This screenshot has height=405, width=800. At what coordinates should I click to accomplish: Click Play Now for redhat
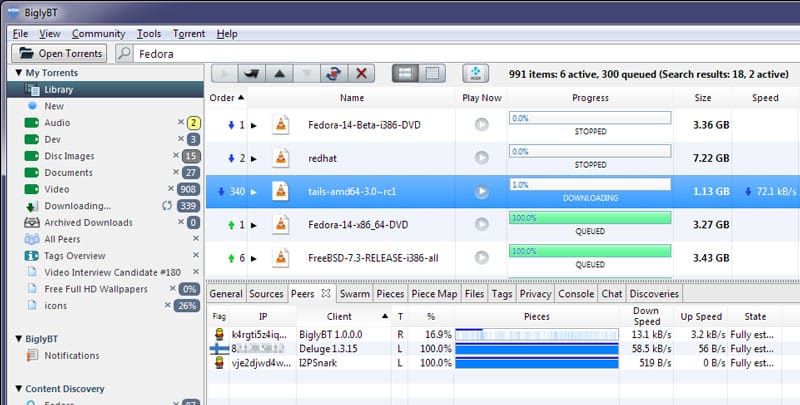pyautogui.click(x=482, y=158)
